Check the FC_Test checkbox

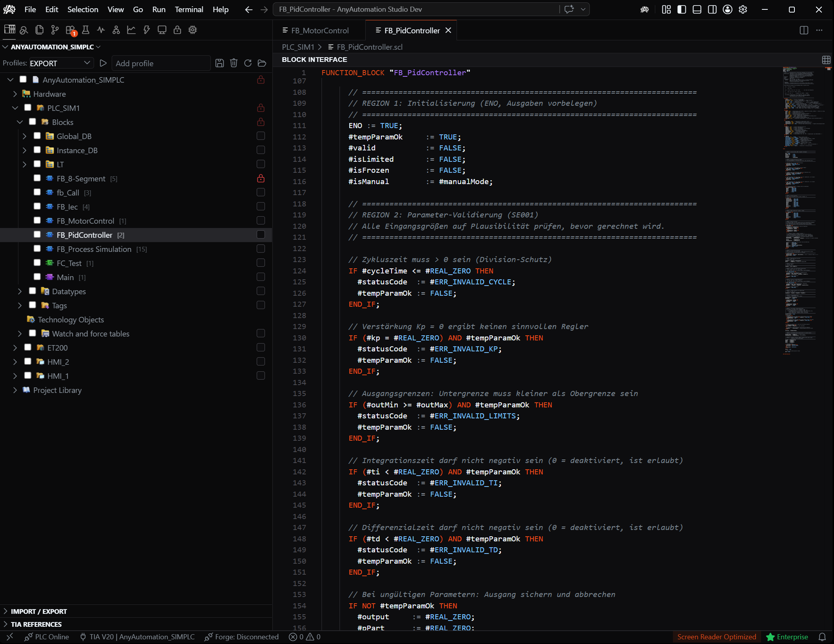click(37, 263)
